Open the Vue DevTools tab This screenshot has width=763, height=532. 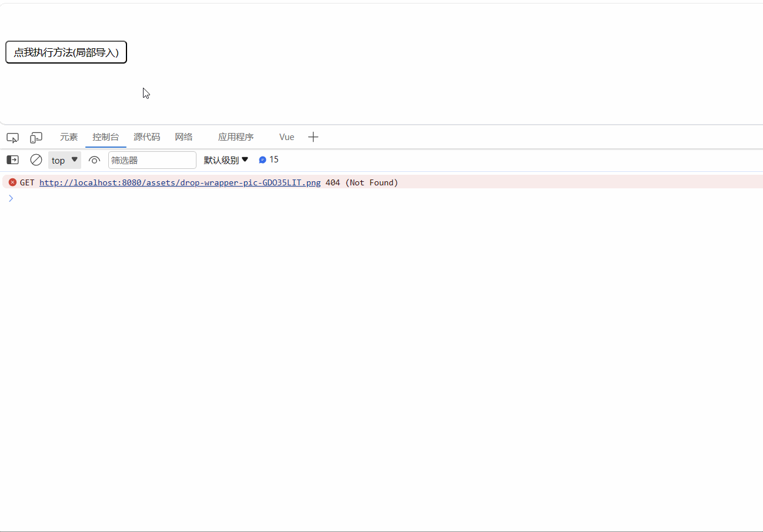(286, 137)
